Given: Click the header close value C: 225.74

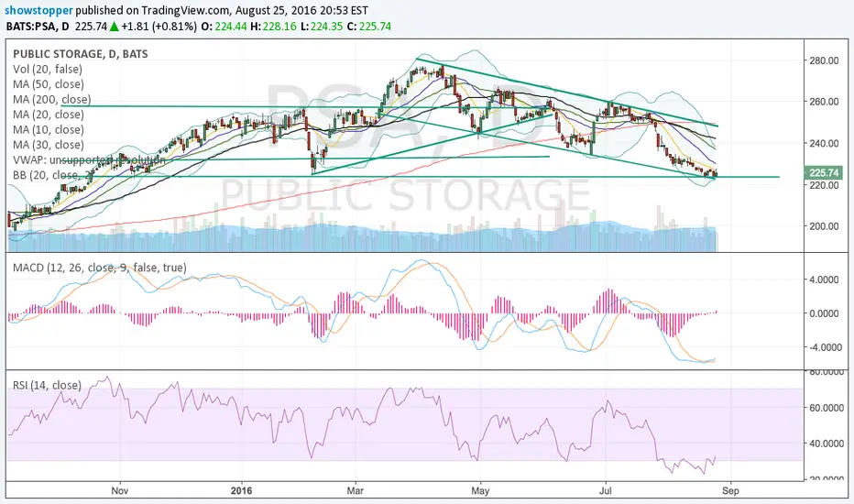Looking at the screenshot, I should click(x=368, y=27).
